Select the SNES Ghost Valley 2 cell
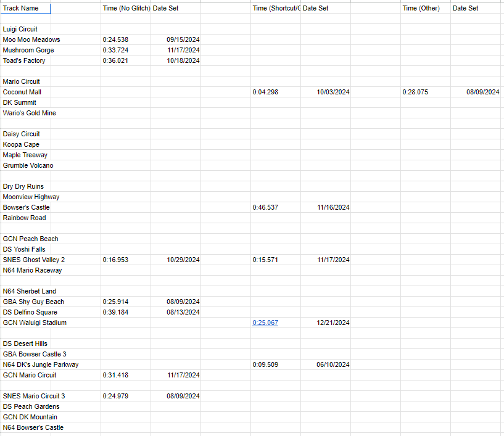 [x=26, y=260]
